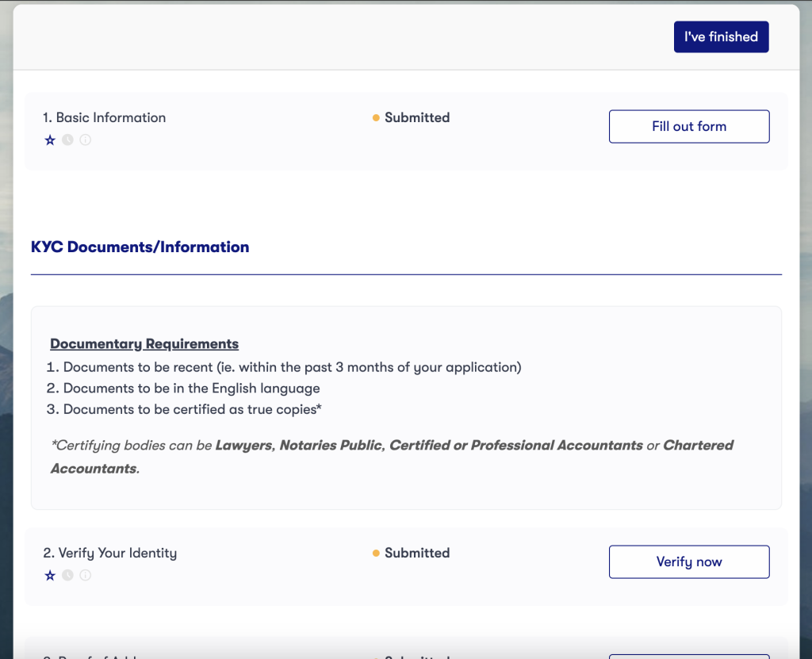Screen dimensions: 812x659
Task: Select the '1. Basic Information' row title
Action: click(105, 117)
